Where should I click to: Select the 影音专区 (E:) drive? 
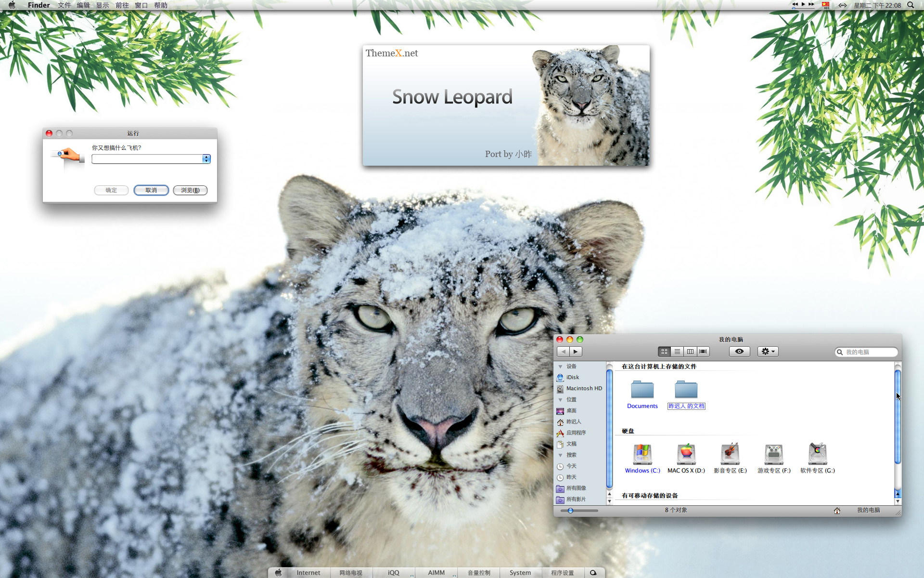730,458
